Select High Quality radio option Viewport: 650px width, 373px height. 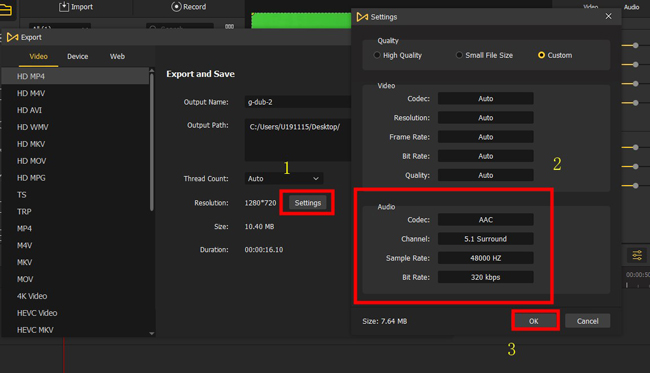click(x=377, y=55)
